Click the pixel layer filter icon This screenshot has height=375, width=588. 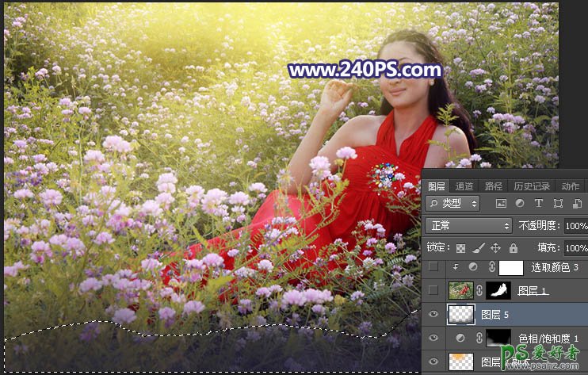[502, 205]
